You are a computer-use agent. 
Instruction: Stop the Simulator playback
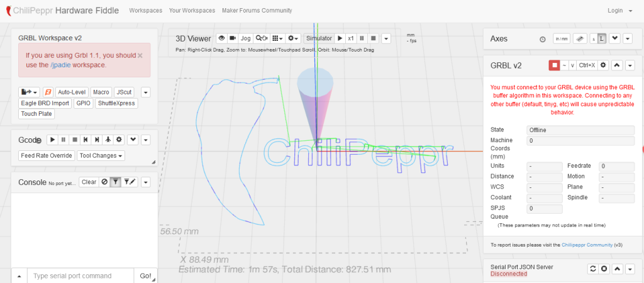(x=373, y=38)
